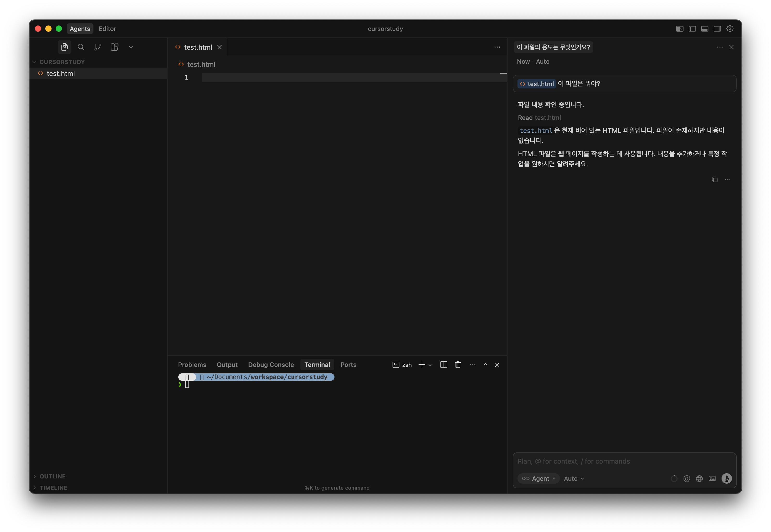The image size is (771, 532).
Task: Open the Extensions blocks icon
Action: tap(115, 47)
